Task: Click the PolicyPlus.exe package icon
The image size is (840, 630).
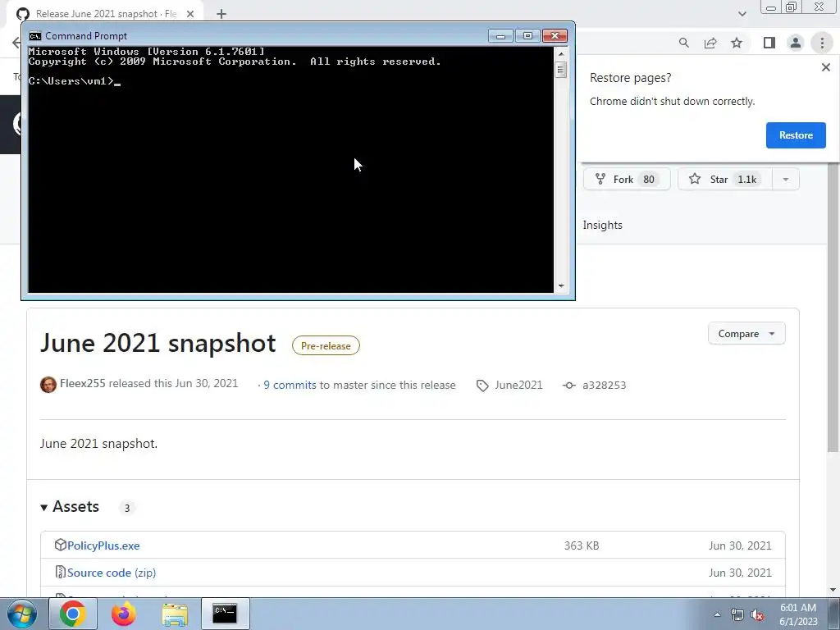Action: (60, 546)
